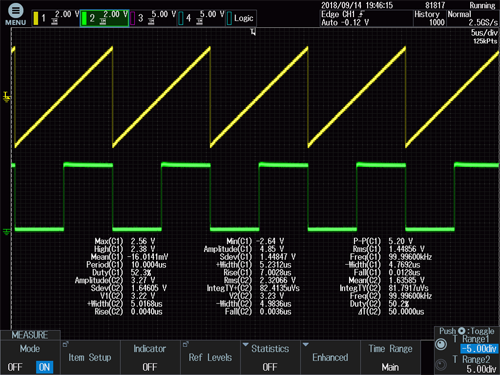Click the Rise(C2) 0.0040us measurement
This screenshot has height=375, width=500.
pos(128,312)
